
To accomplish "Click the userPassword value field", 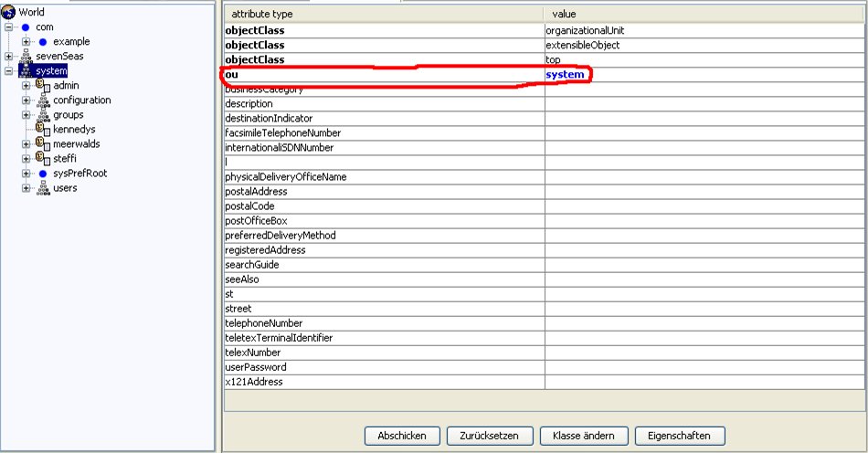I will point(704,367).
